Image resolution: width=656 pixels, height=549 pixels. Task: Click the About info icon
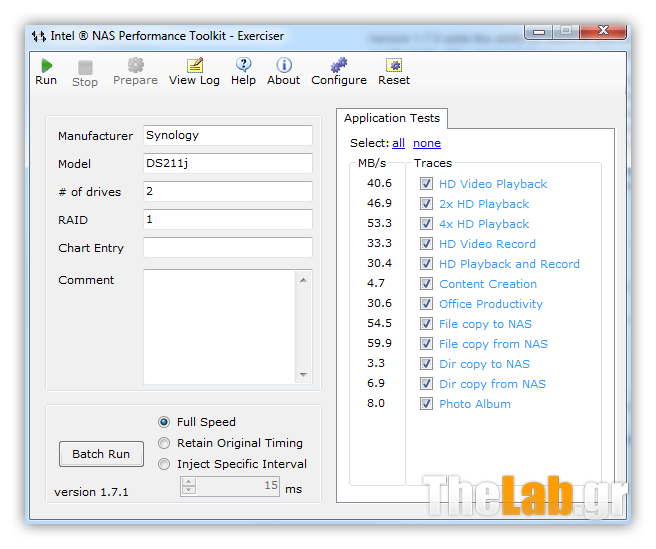(283, 66)
